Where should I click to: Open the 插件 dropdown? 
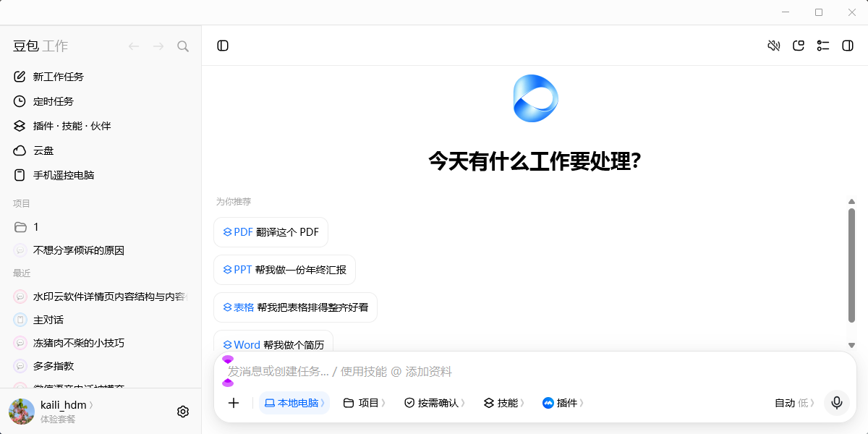[563, 403]
